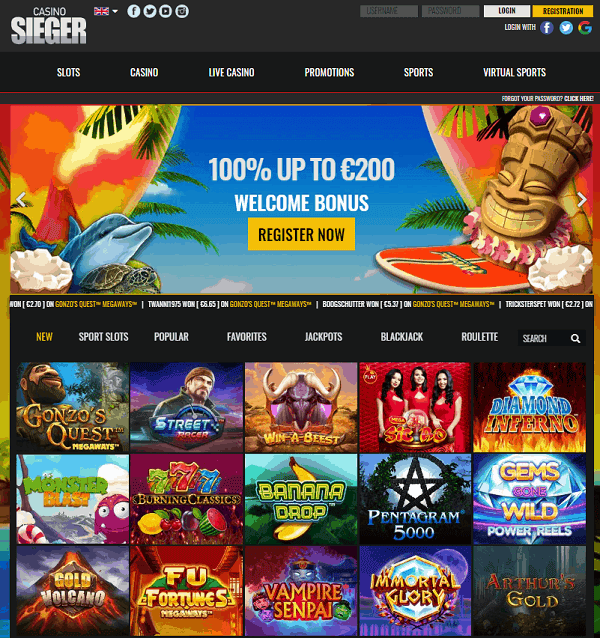600x638 pixels.
Task: Click the search magnifier icon
Action: pos(575,339)
